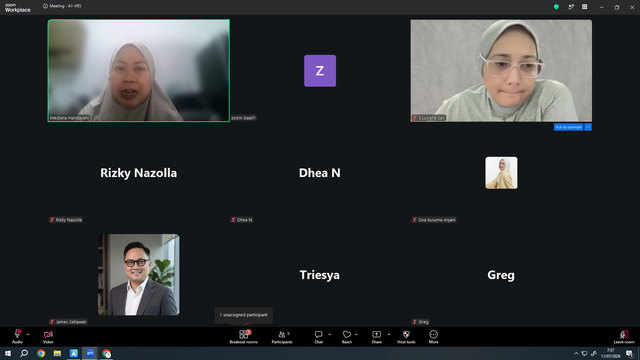Click the purple Z avatar tile
640x360 pixels.
click(x=320, y=71)
